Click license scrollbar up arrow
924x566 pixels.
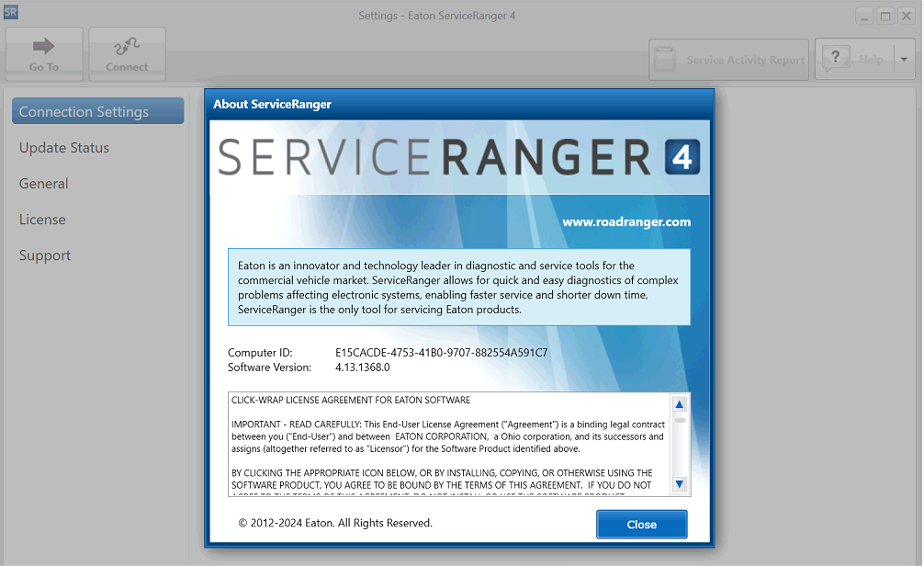680,404
